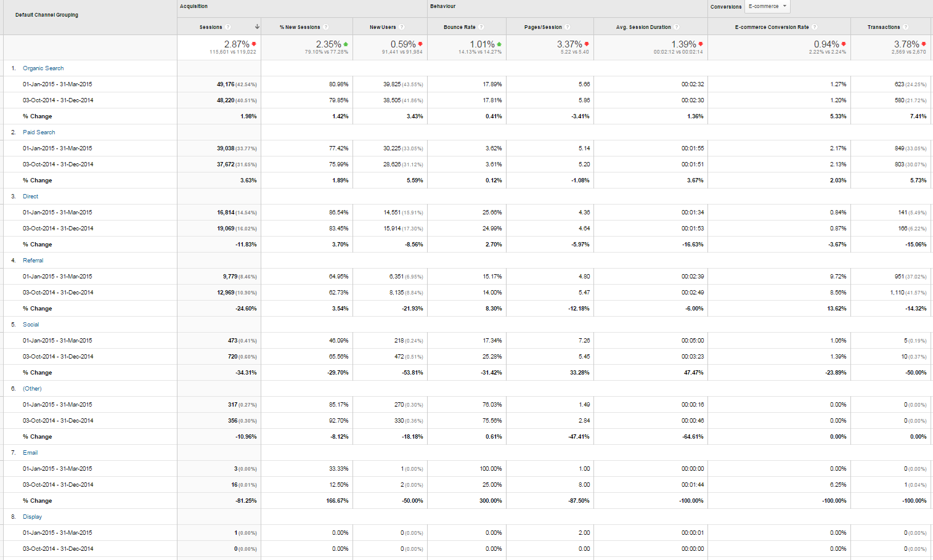933x560 pixels.
Task: Open the Paid Search channel link
Action: pos(39,132)
